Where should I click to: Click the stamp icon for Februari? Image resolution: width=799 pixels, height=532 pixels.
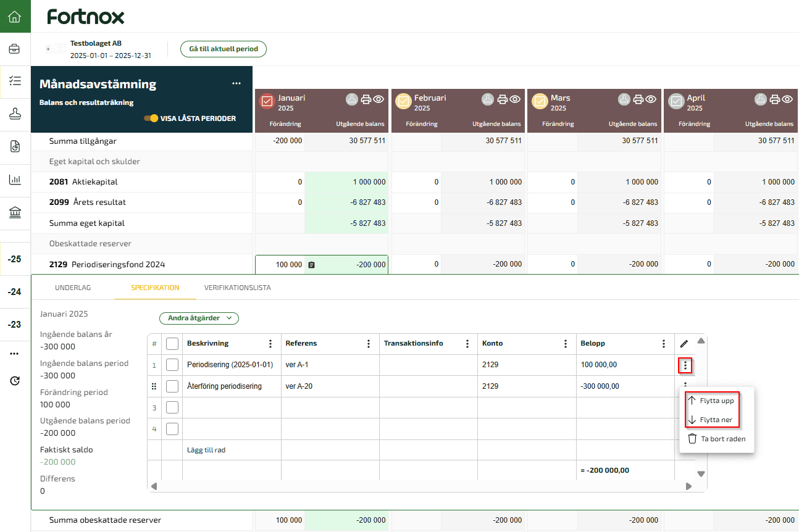[487, 99]
